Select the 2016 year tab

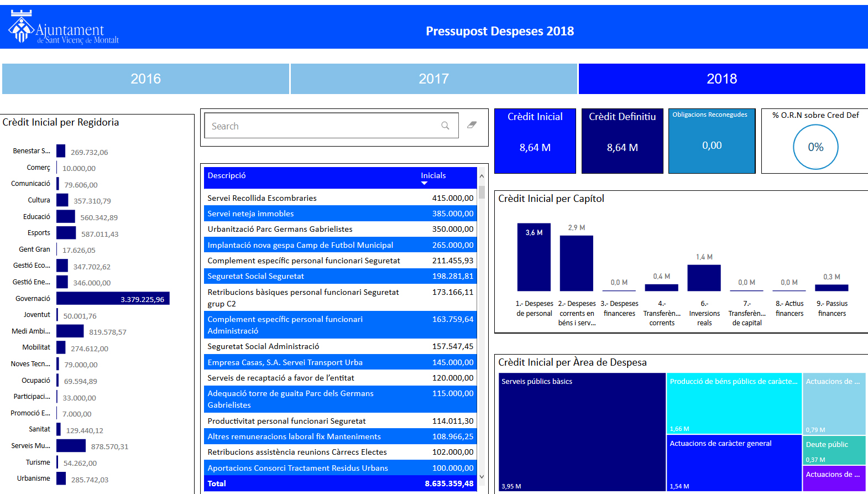pos(145,79)
